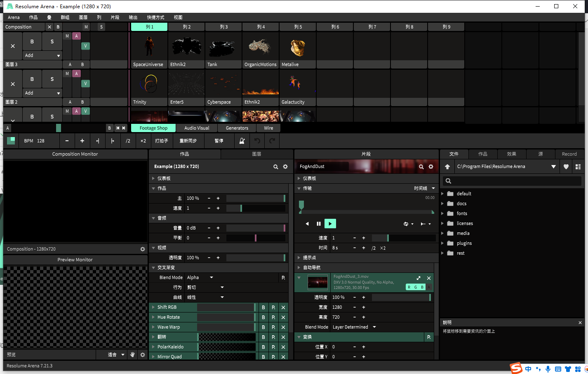Image resolution: width=588 pixels, height=374 pixels.
Task: Toggle the red R channel on the clip
Action: pos(409,287)
